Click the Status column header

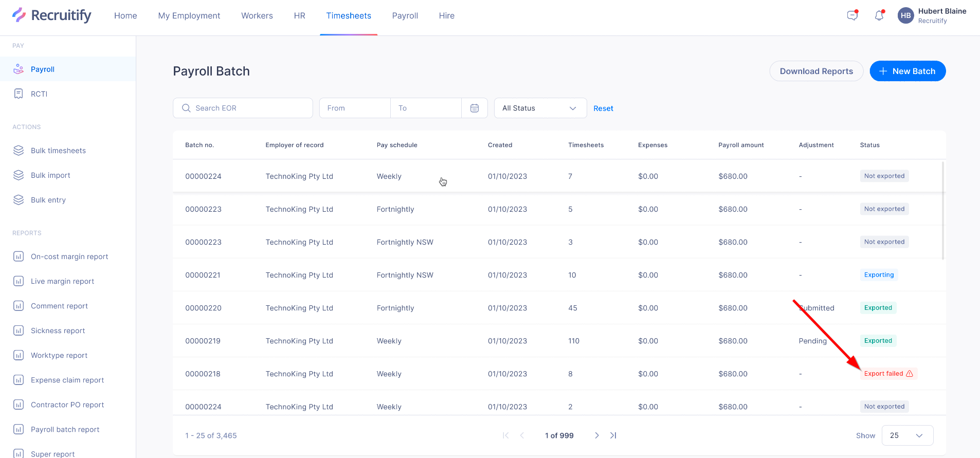click(869, 145)
